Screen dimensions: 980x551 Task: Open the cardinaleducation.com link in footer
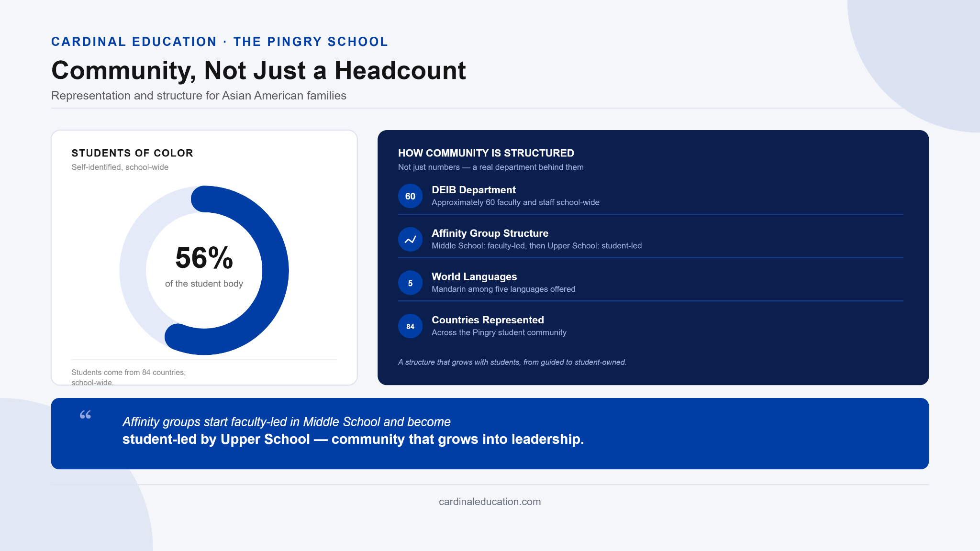coord(490,502)
